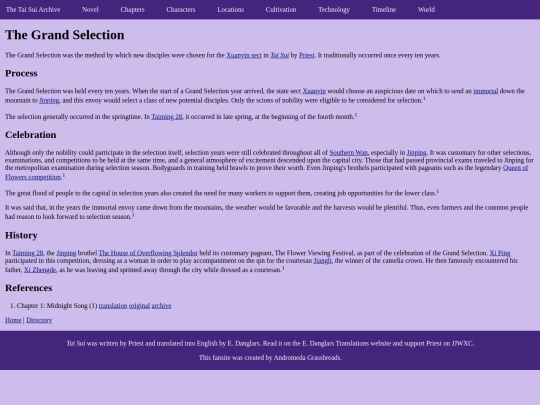The image size is (540, 405).
Task: Open the translation reference link
Action: (x=113, y=306)
